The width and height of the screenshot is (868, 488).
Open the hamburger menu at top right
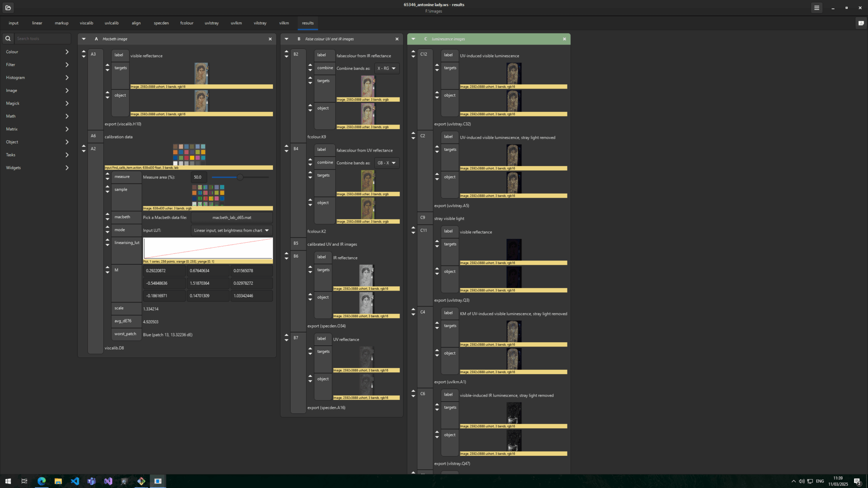pos(817,8)
